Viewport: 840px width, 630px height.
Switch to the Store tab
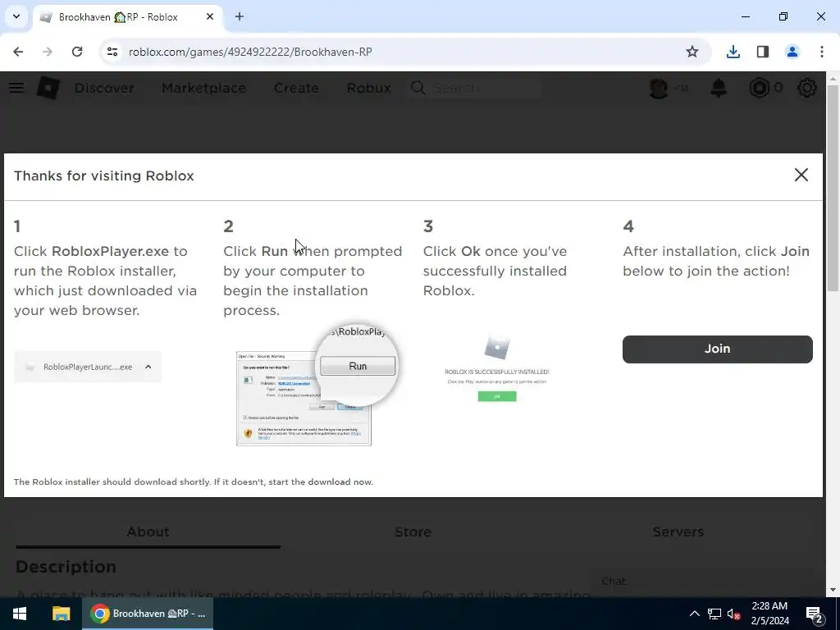413,532
